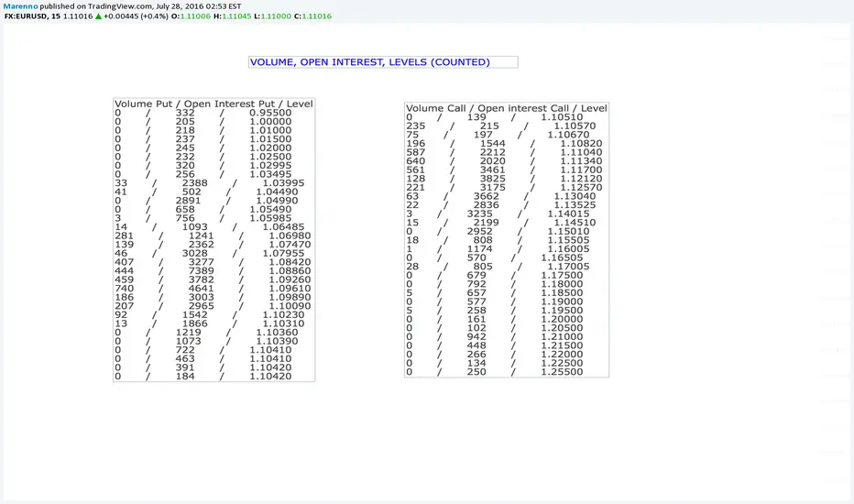Image resolution: width=854 pixels, height=504 pixels.
Task: Select the call row with level 1.22500
Action: tap(495, 363)
